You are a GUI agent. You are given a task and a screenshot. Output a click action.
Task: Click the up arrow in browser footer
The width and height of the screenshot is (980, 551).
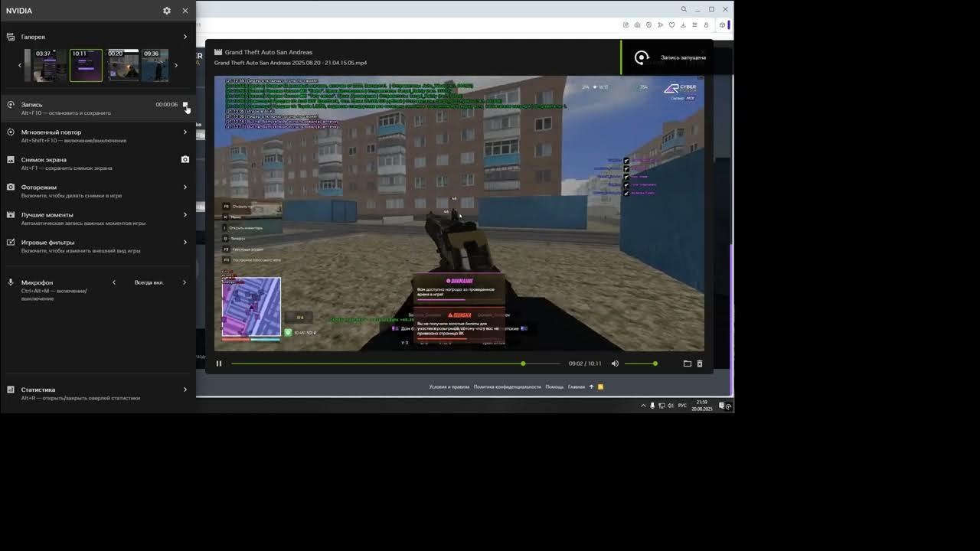[591, 386]
